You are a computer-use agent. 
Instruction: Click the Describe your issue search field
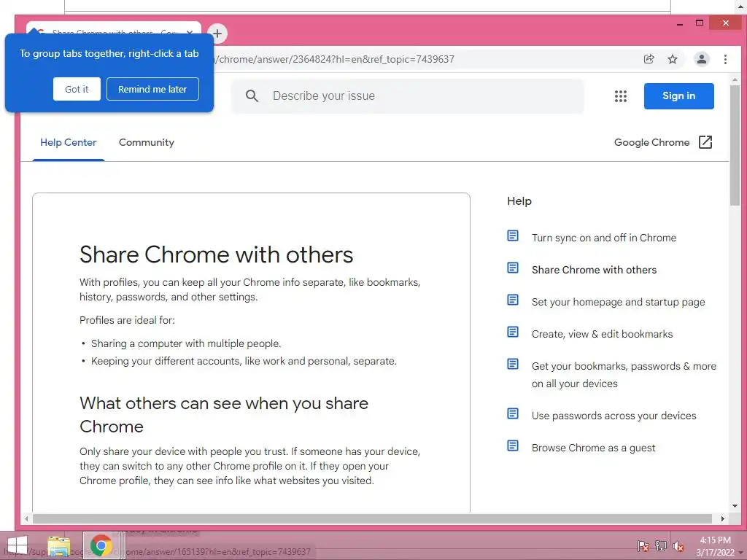click(x=407, y=96)
